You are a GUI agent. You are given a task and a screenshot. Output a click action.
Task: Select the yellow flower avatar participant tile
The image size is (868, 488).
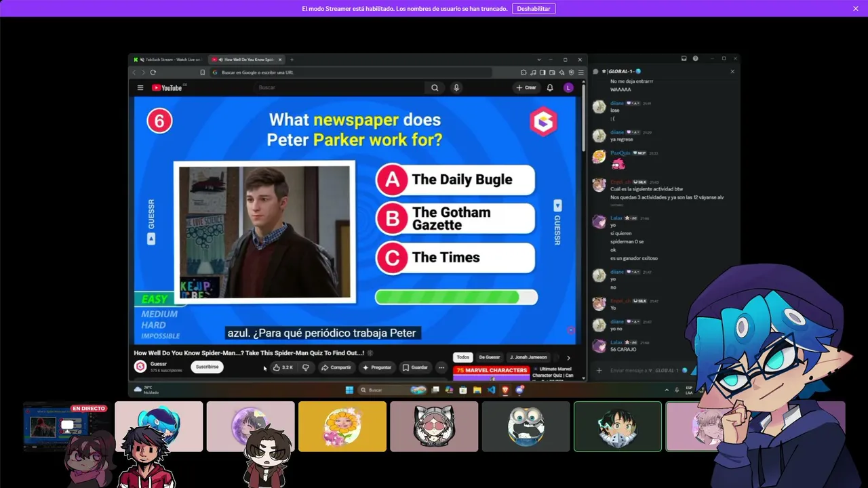(x=342, y=426)
